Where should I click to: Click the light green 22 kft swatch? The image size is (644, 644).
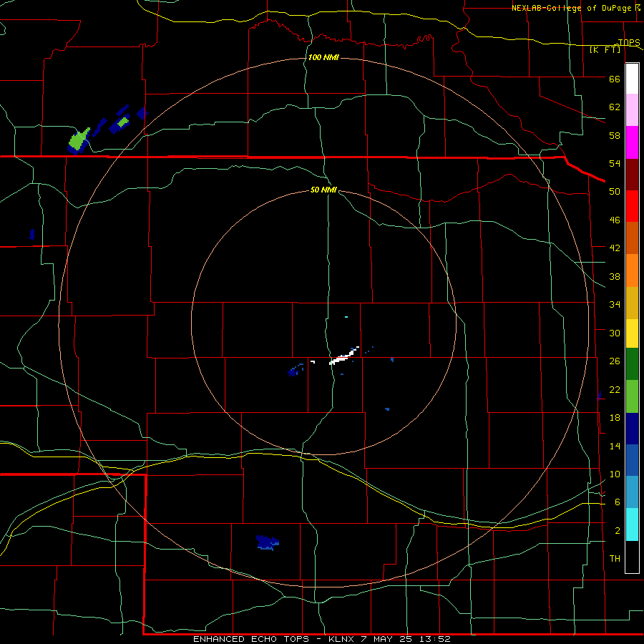(632, 396)
